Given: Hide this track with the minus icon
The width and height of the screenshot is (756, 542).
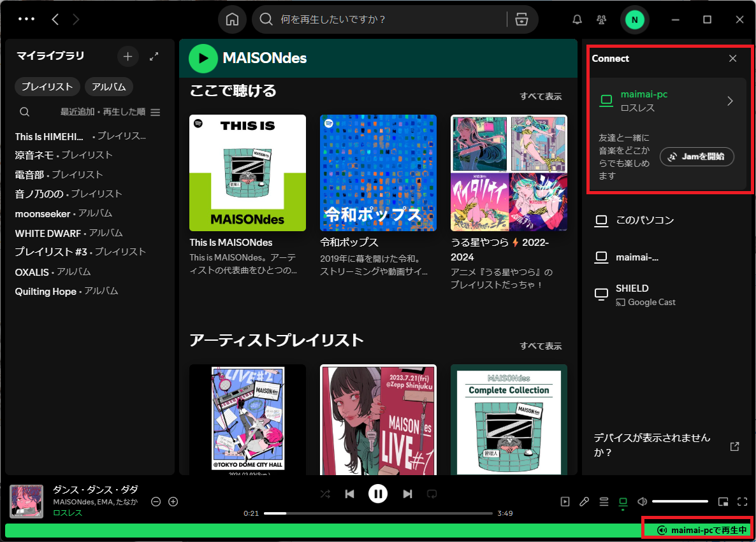Looking at the screenshot, I should point(156,501).
